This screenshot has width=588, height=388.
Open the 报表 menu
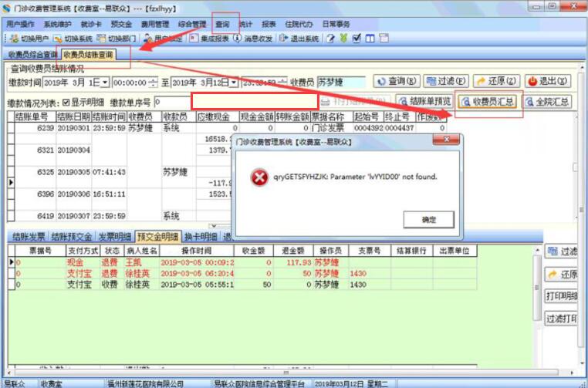pos(269,25)
